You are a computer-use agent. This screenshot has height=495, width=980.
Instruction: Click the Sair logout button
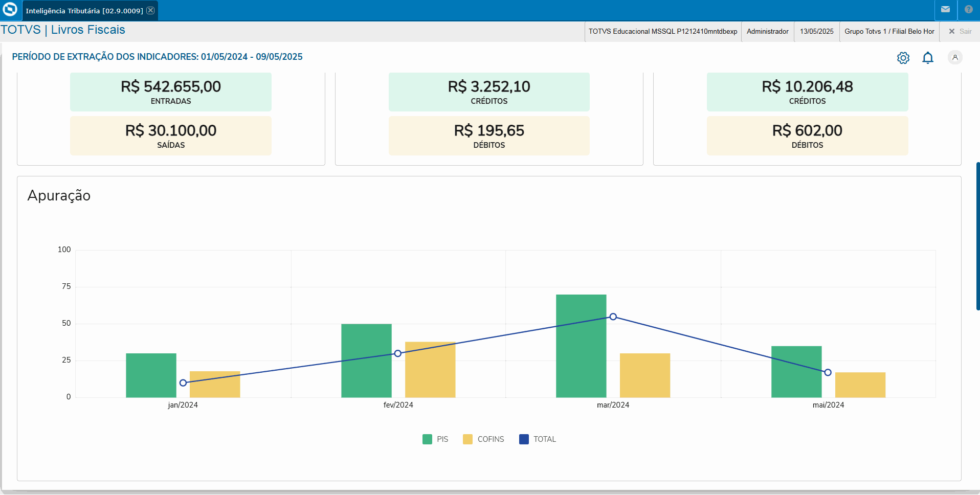point(960,31)
